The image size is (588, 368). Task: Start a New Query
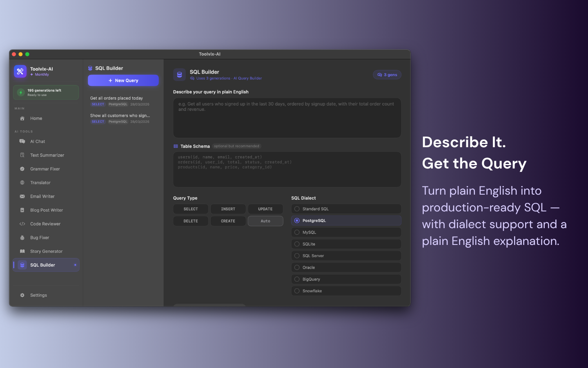point(123,81)
